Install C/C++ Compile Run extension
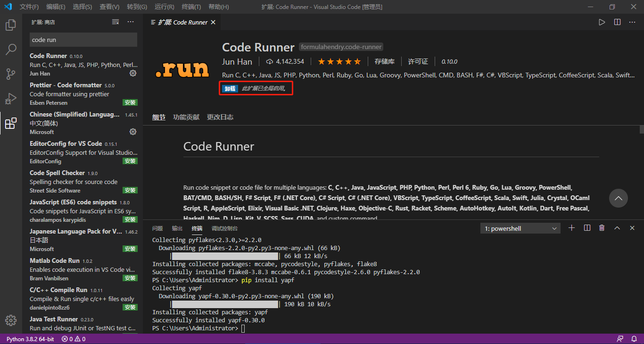Image resolution: width=644 pixels, height=344 pixels. point(130,307)
